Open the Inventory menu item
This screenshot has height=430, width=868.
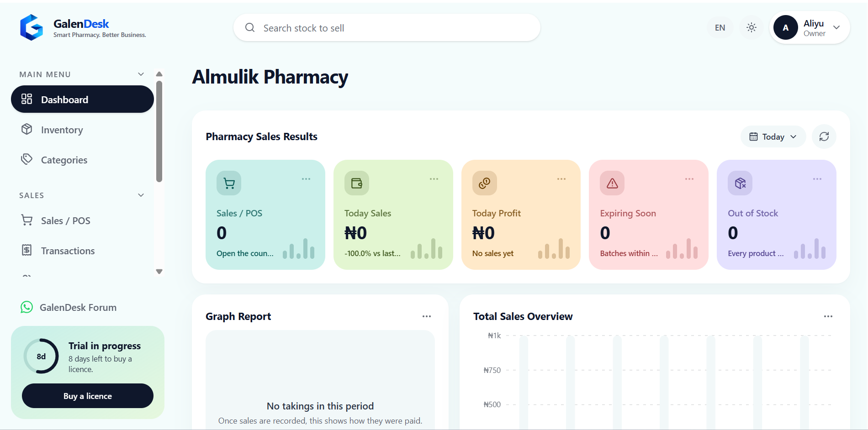pos(82,130)
